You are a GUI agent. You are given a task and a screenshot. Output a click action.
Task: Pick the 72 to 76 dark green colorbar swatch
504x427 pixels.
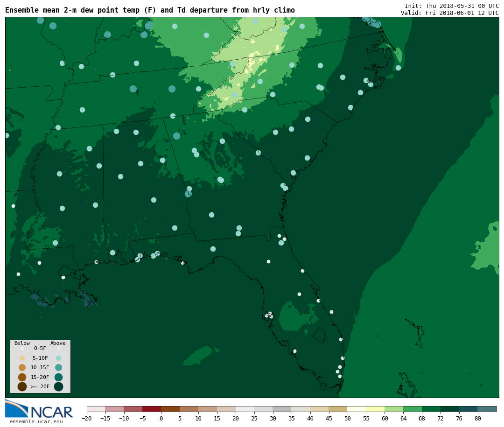coord(450,409)
